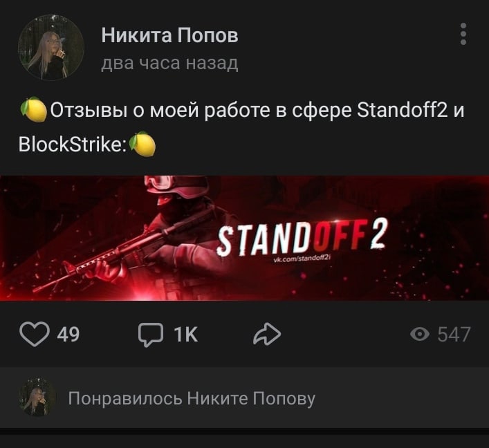Share the post with the arrow icon
Image resolution: width=489 pixels, height=448 pixels.
click(267, 334)
